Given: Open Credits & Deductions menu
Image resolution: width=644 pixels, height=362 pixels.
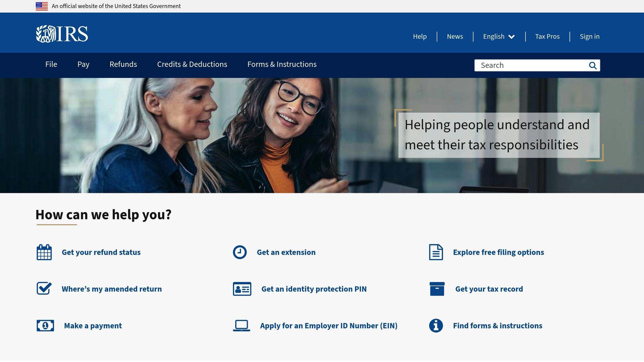Looking at the screenshot, I should coord(192,64).
